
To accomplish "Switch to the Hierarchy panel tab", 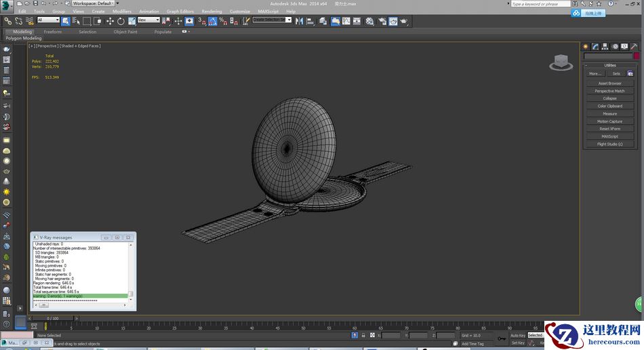I will pos(605,47).
